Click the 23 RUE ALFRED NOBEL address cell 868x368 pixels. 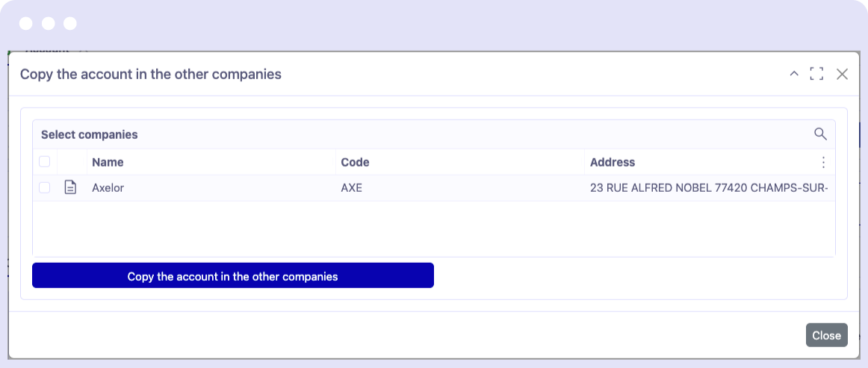(x=708, y=188)
